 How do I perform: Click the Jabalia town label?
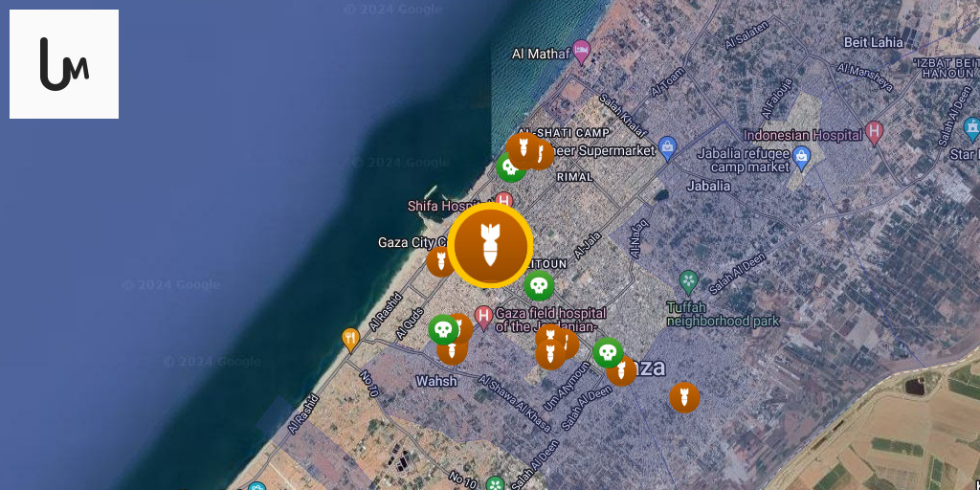[x=708, y=186]
